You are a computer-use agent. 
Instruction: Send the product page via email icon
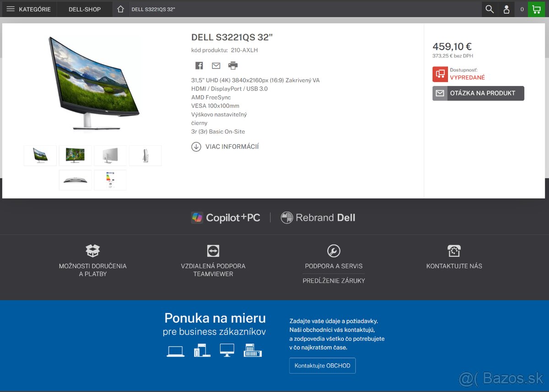(215, 65)
